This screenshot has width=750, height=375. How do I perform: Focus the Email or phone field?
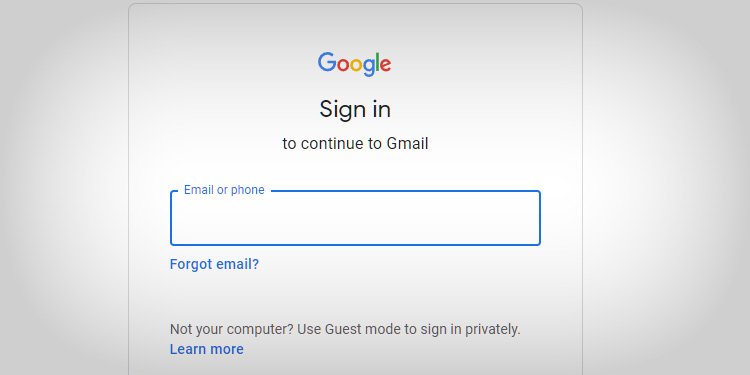click(355, 218)
